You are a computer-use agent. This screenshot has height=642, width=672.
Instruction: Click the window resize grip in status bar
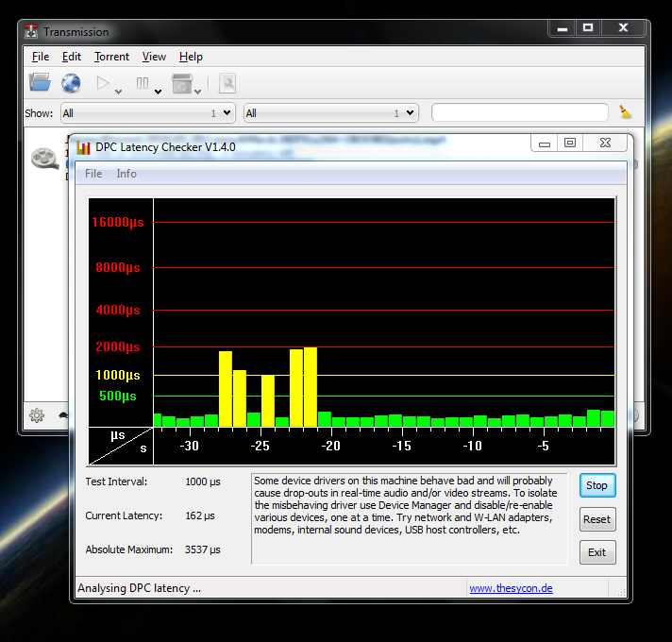(621, 592)
